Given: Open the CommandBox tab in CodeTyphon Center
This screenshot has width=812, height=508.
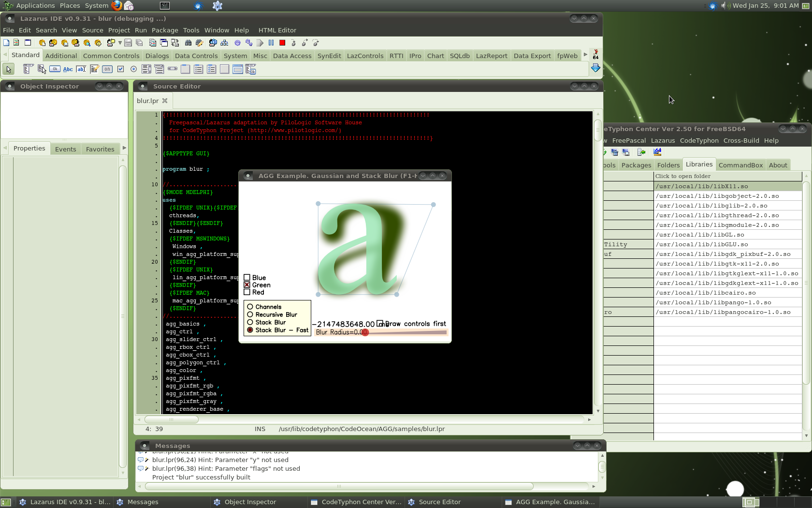Looking at the screenshot, I should [740, 165].
